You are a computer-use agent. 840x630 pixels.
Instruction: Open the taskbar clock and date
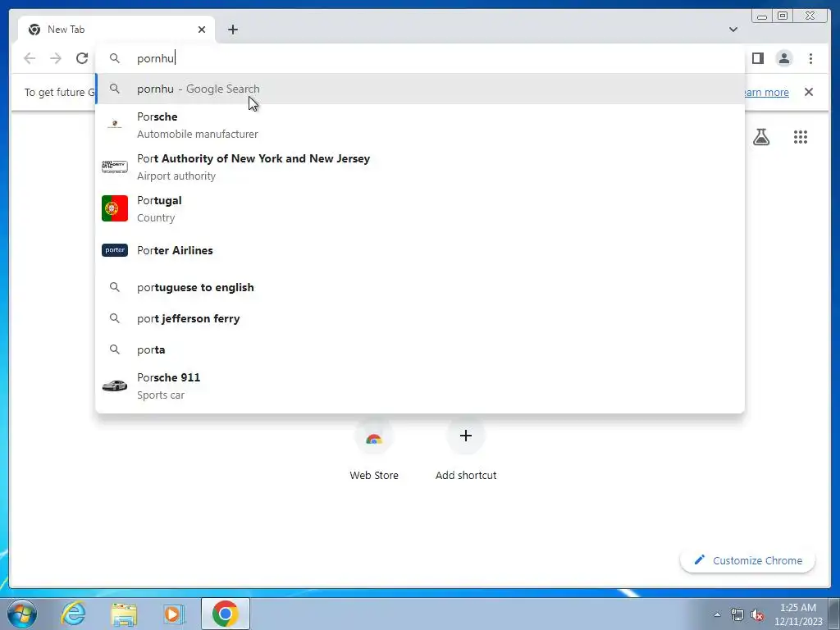pos(798,614)
